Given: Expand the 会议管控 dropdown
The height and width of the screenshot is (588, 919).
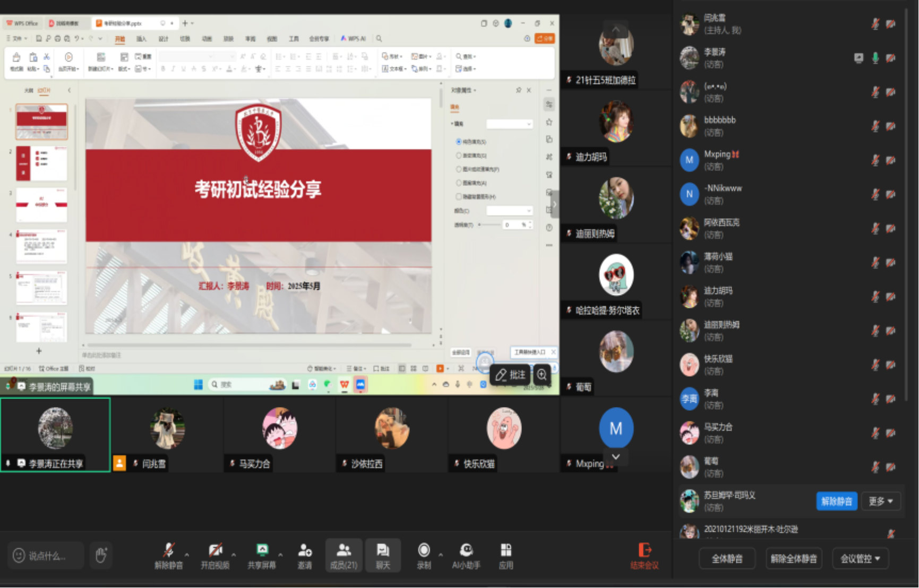Looking at the screenshot, I should coord(860,558).
